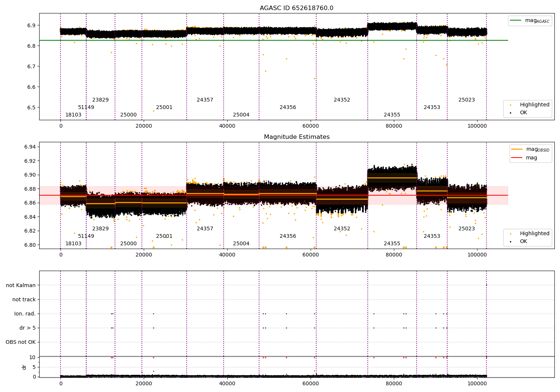
Task: Click obsid 25001 in Magnitude Estimates plot
Action: pyautogui.click(x=164, y=236)
